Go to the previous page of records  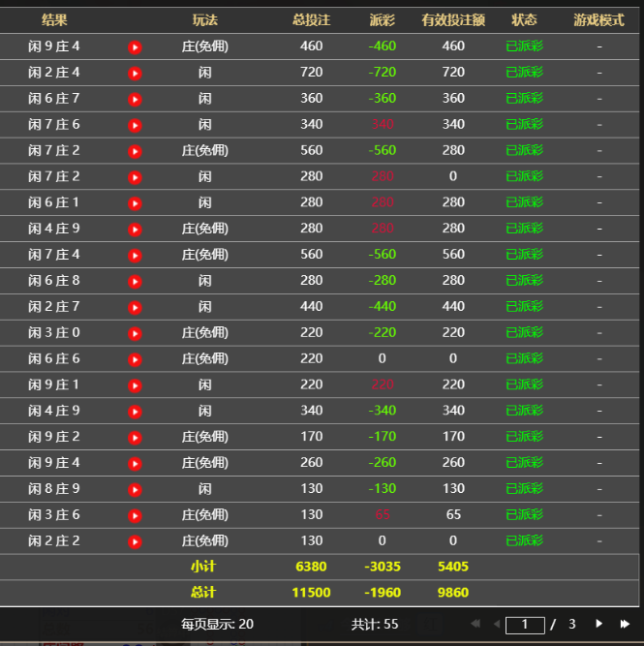point(498,624)
